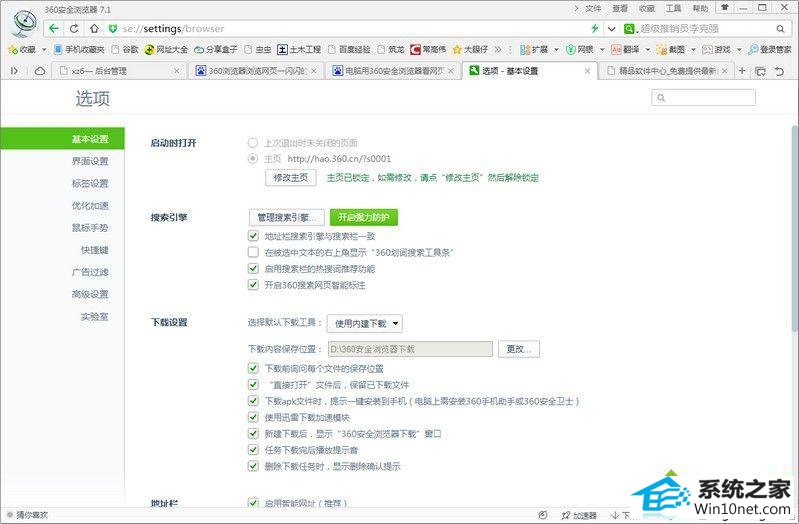Screen dimensions: 799x524
Task: Toggle 下载前询问每个文件的保存位置 checkbox
Action: click(x=253, y=368)
